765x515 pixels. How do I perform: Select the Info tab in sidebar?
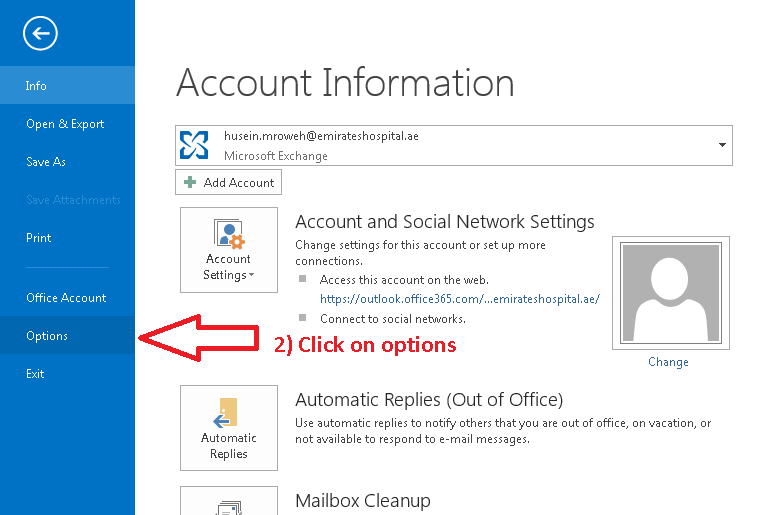point(67,85)
